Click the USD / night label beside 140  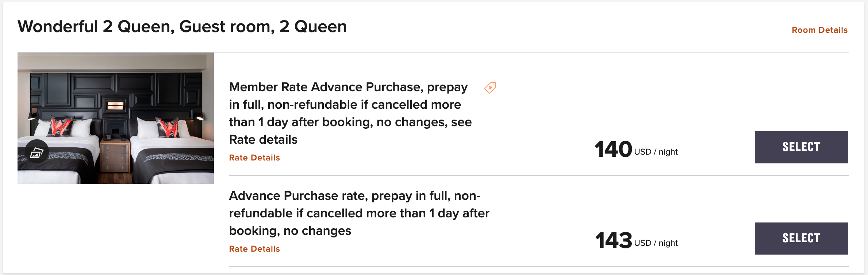(x=656, y=152)
